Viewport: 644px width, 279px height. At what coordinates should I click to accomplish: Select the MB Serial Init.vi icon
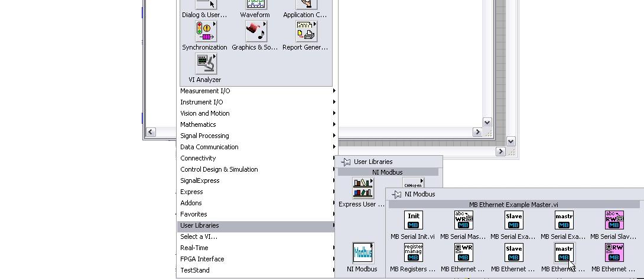pos(413,220)
